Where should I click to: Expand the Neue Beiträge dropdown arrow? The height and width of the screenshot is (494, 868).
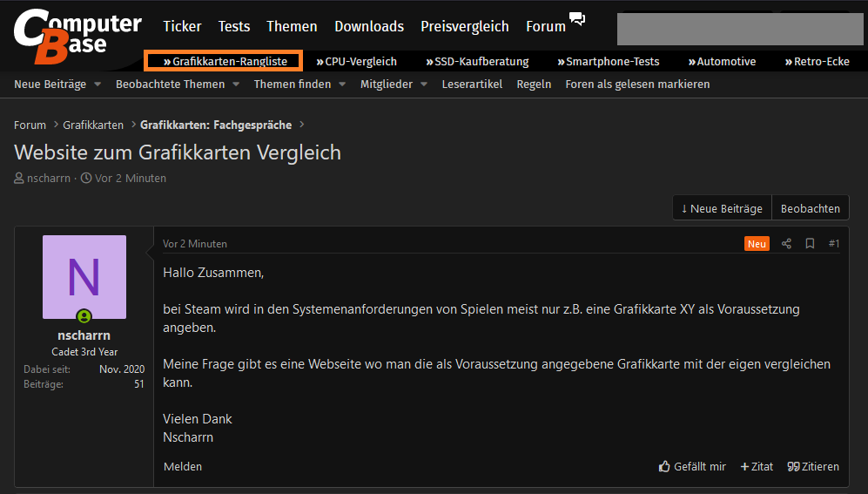pyautogui.click(x=98, y=85)
